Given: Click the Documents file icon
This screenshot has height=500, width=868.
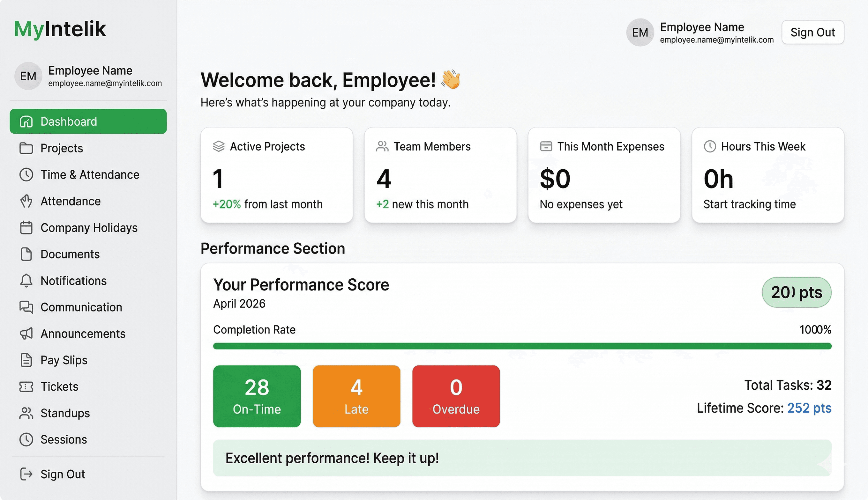Looking at the screenshot, I should pyautogui.click(x=26, y=254).
